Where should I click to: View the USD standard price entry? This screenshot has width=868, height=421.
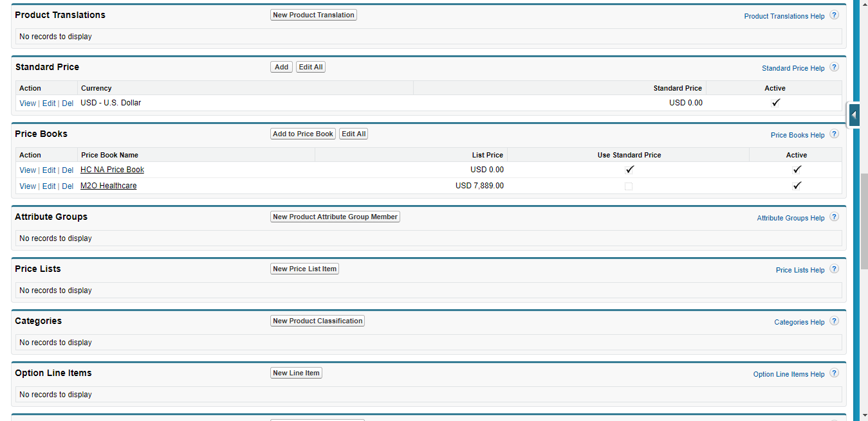coord(28,103)
